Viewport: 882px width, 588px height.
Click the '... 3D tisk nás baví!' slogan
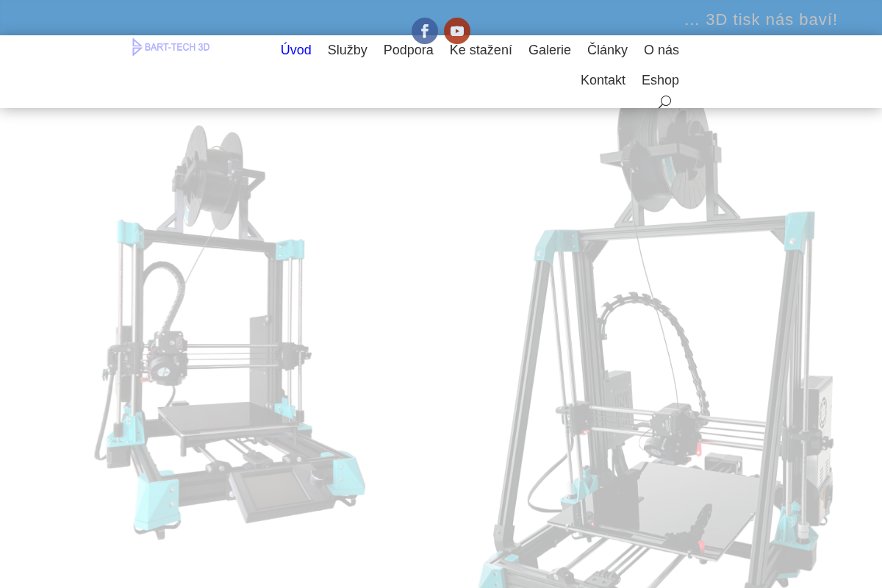click(x=761, y=20)
